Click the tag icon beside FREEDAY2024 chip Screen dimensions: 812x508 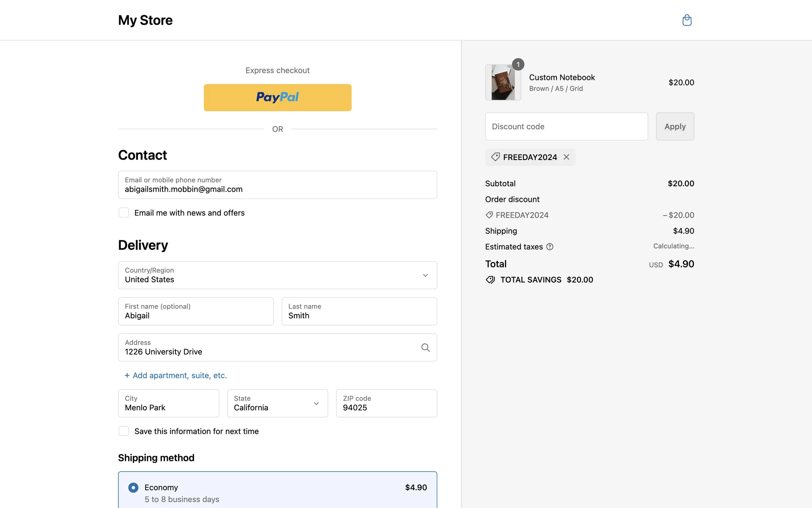click(495, 157)
